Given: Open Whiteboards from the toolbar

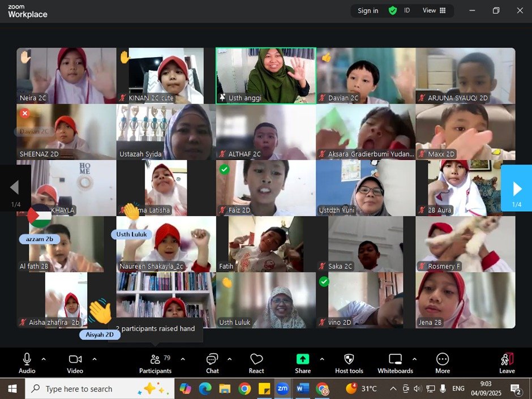Looking at the screenshot, I should 395,363.
